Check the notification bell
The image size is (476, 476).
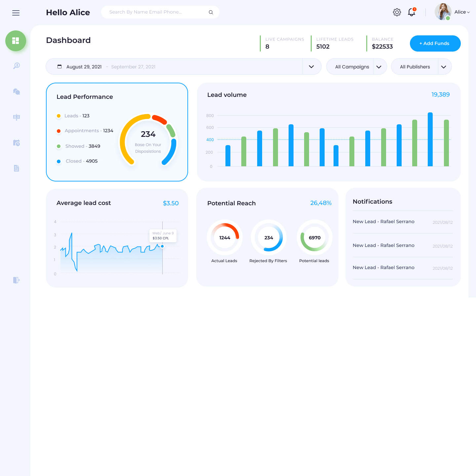pyautogui.click(x=412, y=12)
